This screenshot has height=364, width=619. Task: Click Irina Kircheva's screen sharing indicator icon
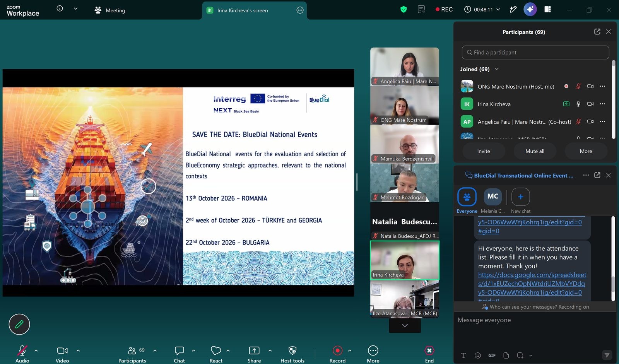point(566,104)
